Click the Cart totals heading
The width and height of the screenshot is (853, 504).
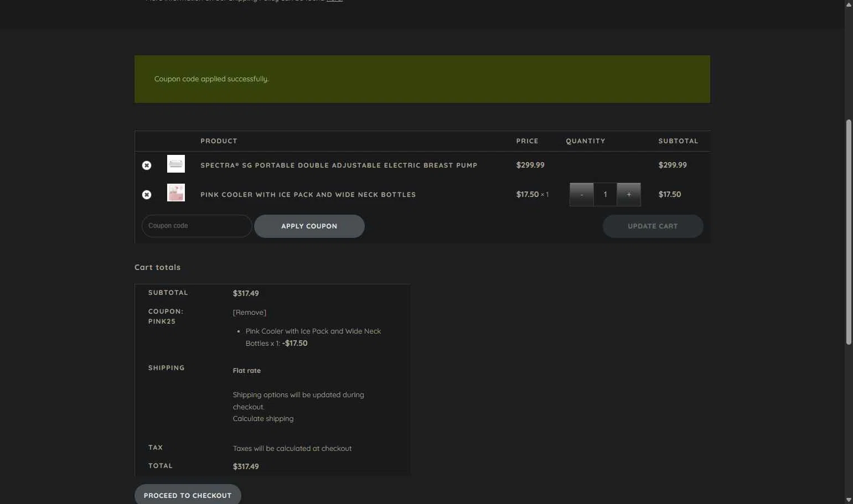pos(158,267)
